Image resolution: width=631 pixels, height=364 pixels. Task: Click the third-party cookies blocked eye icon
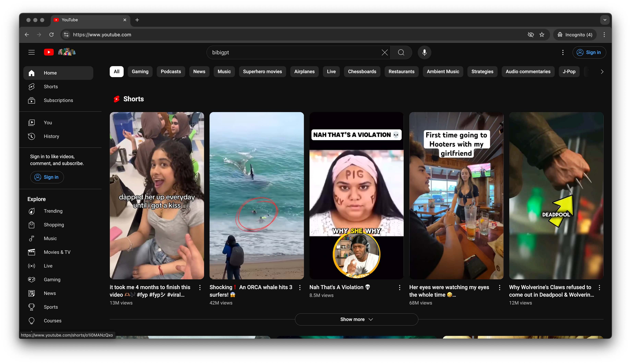531,34
